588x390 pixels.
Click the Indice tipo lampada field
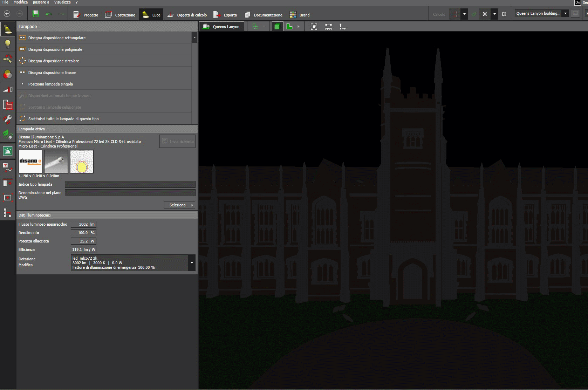(130, 184)
